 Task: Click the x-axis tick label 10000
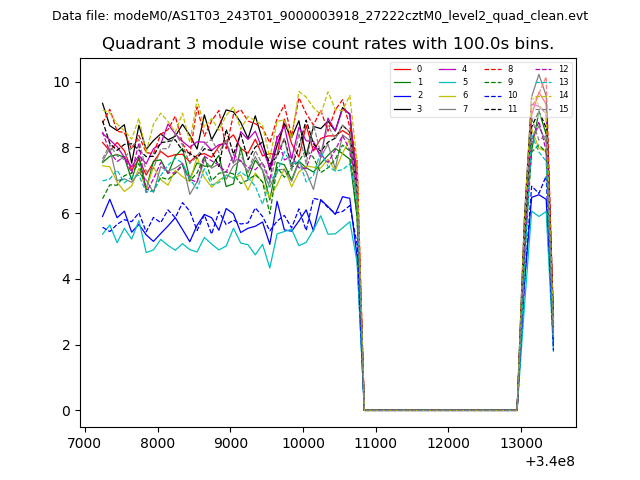302,441
